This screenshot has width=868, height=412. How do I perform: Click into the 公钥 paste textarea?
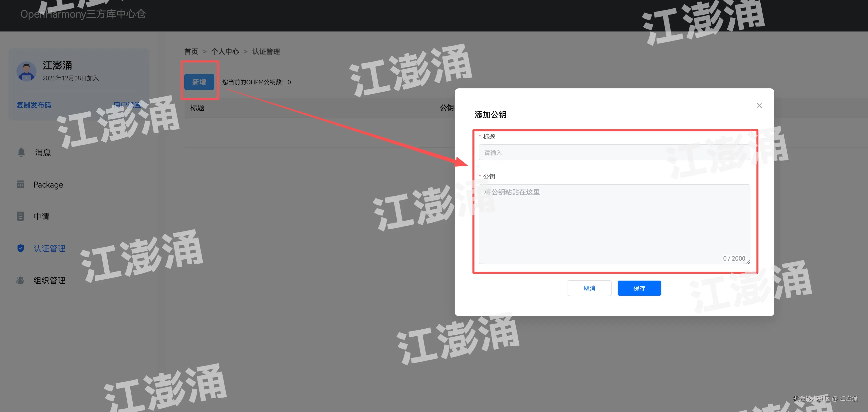614,224
